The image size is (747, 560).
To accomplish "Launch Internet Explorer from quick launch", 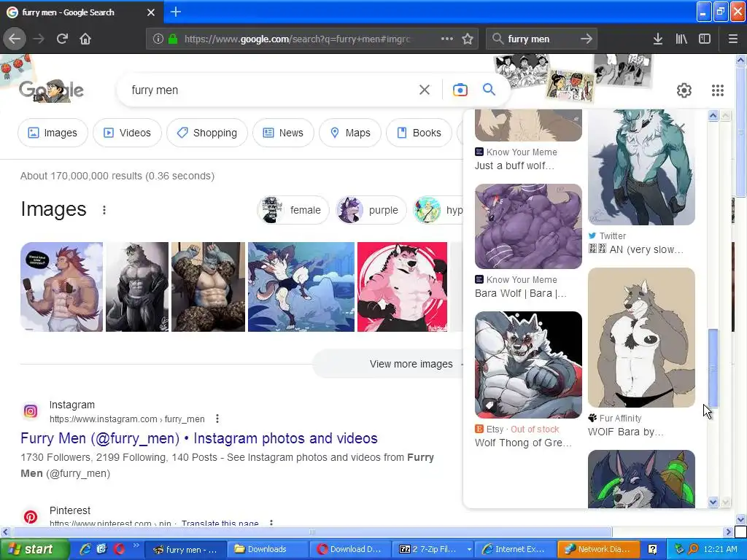I will 85,549.
